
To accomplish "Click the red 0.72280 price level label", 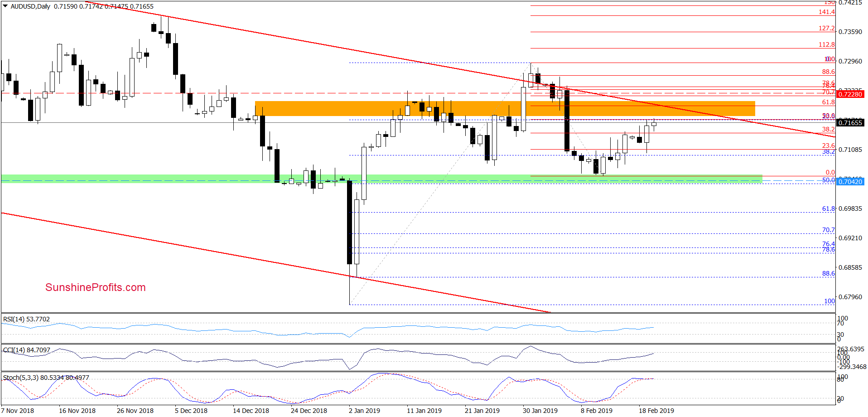I will [850, 94].
